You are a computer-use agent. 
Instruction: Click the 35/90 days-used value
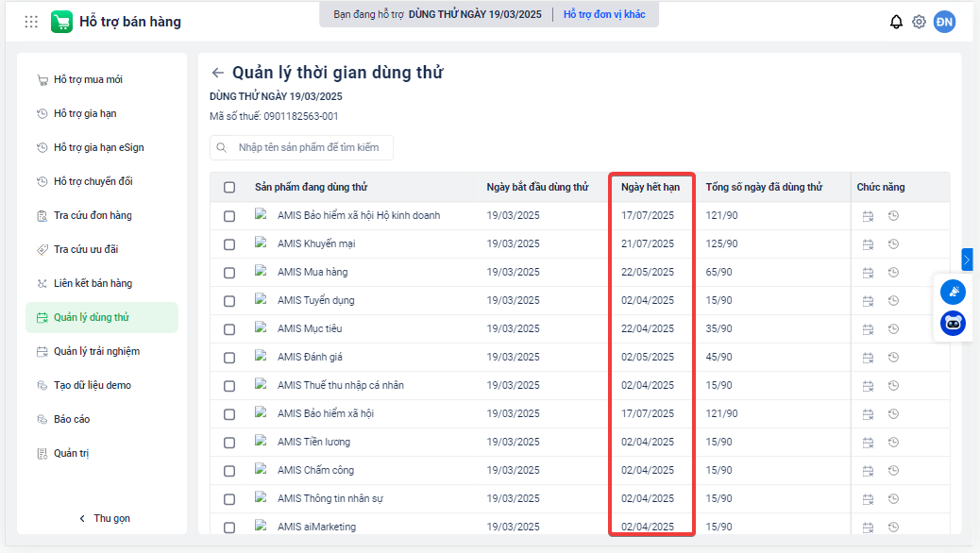(718, 328)
